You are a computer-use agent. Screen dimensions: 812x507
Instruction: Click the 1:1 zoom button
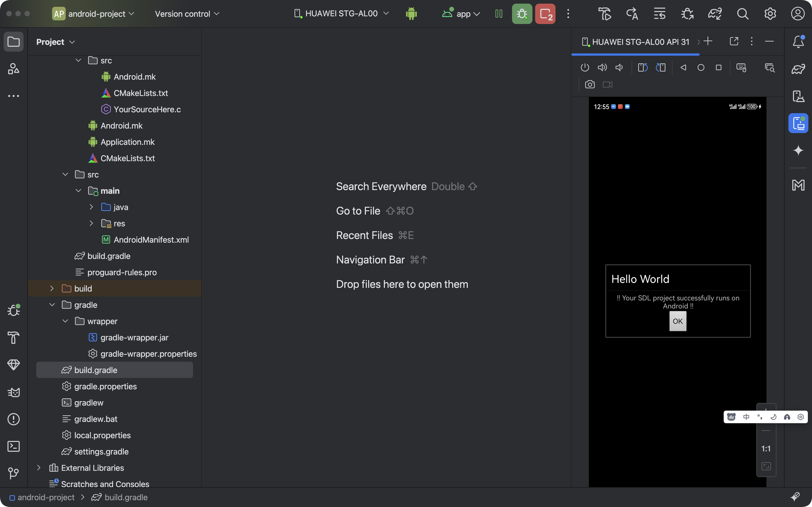[766, 449]
